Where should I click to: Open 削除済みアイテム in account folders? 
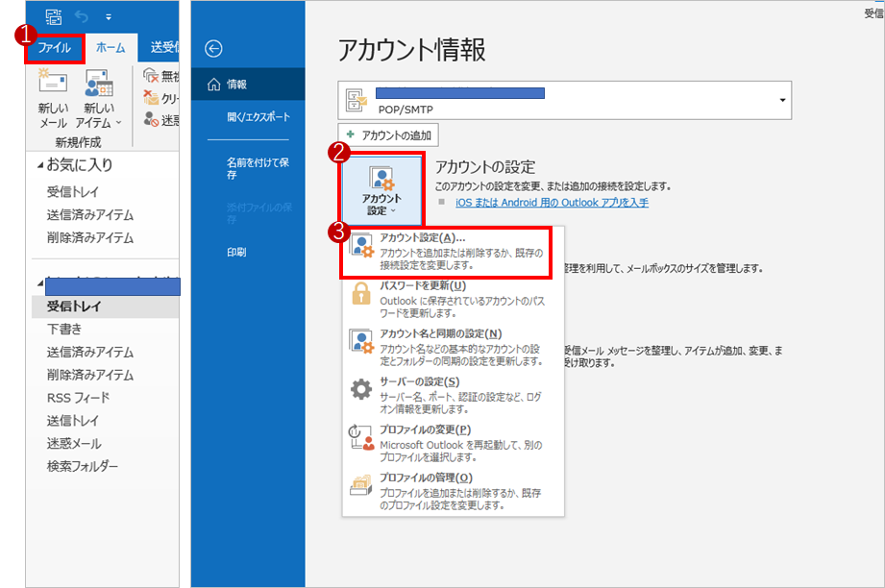coord(90,376)
